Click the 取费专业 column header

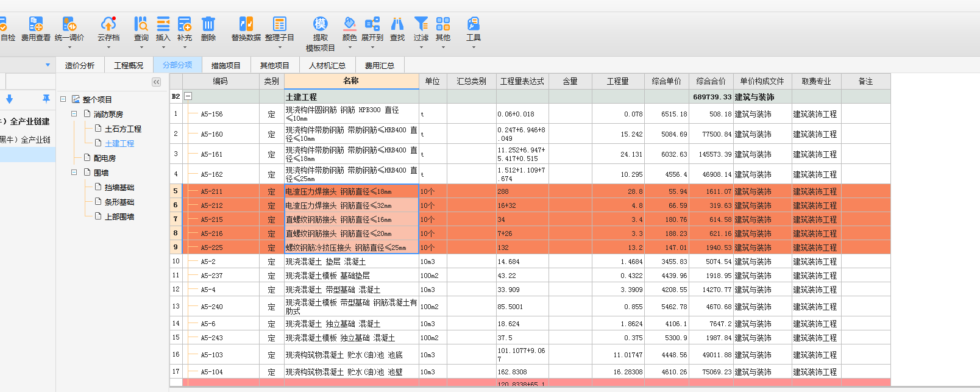coord(817,81)
